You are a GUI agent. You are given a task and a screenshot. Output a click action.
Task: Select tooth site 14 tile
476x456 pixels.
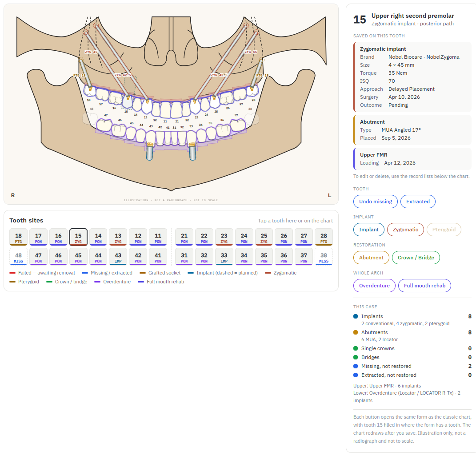point(98,237)
